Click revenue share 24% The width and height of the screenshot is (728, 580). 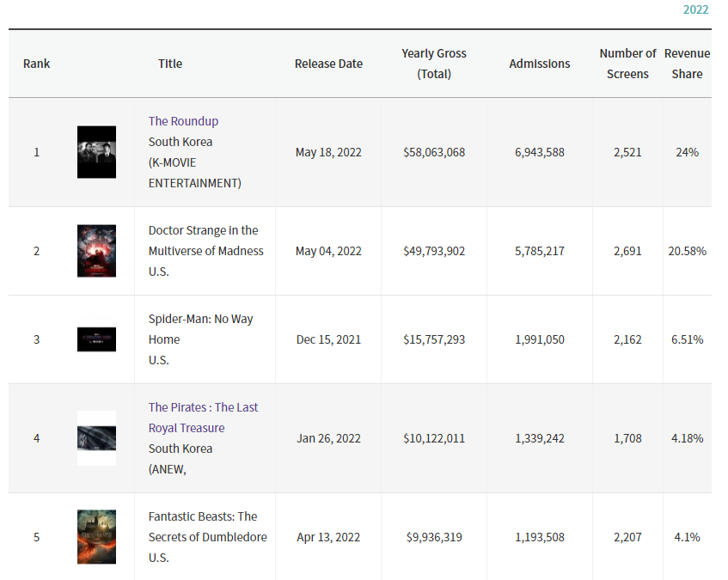click(687, 152)
